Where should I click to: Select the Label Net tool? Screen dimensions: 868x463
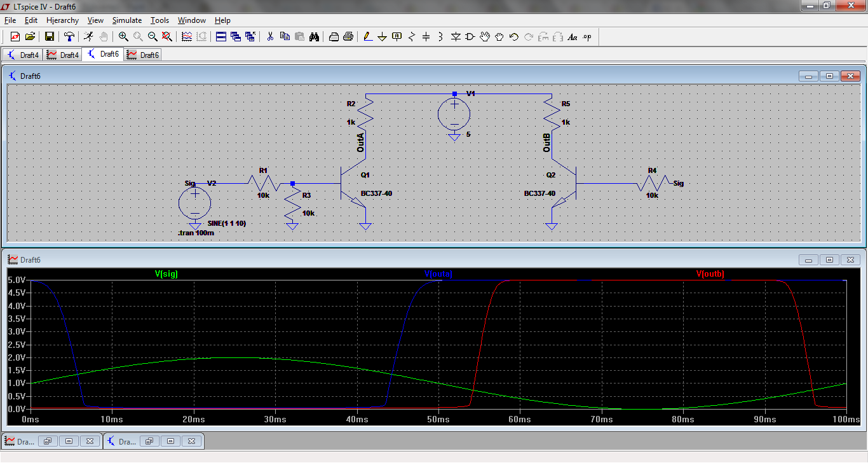click(397, 37)
